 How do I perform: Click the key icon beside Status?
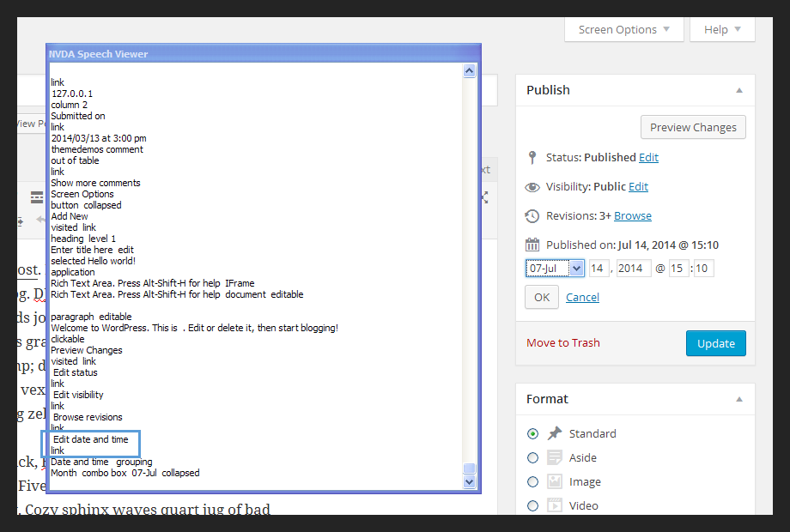[x=532, y=158]
